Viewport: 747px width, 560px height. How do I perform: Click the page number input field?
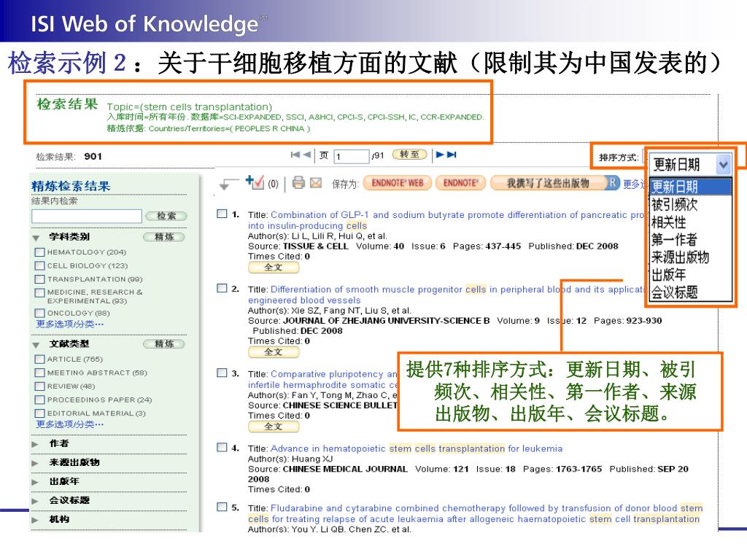352,156
